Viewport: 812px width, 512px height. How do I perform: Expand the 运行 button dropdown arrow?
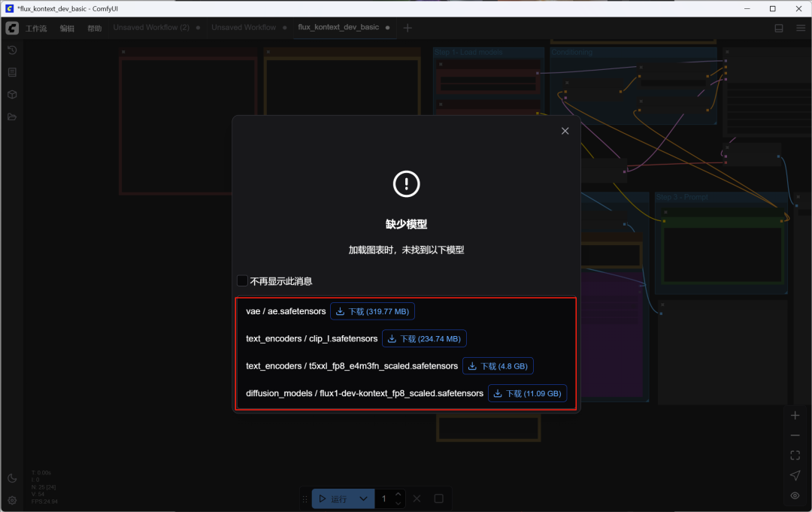[364, 498]
